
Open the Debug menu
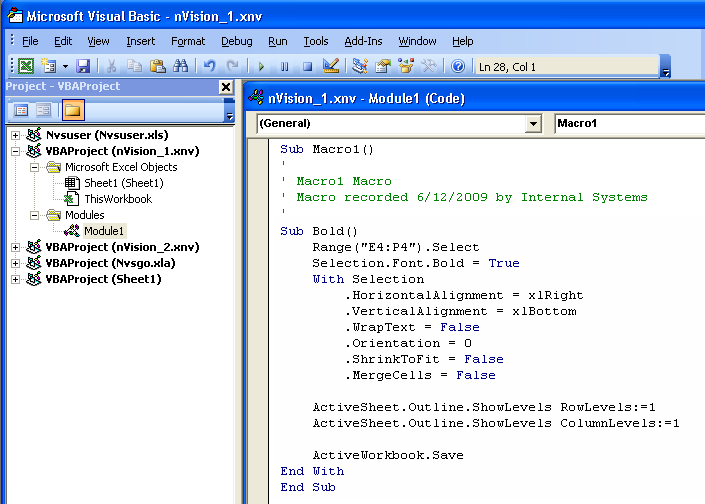coord(236,41)
